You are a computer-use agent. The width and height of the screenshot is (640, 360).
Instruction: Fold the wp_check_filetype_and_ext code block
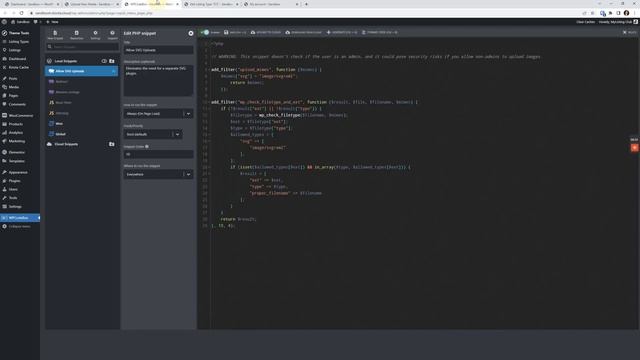click(x=209, y=102)
